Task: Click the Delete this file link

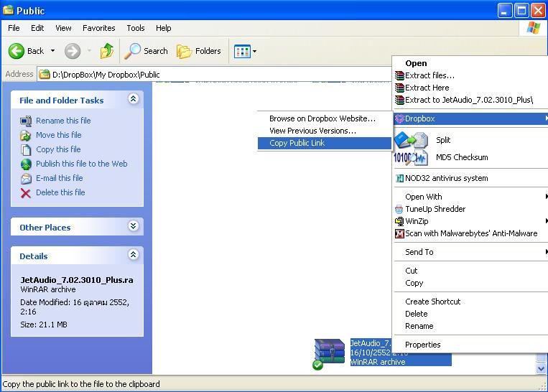Action: click(60, 192)
